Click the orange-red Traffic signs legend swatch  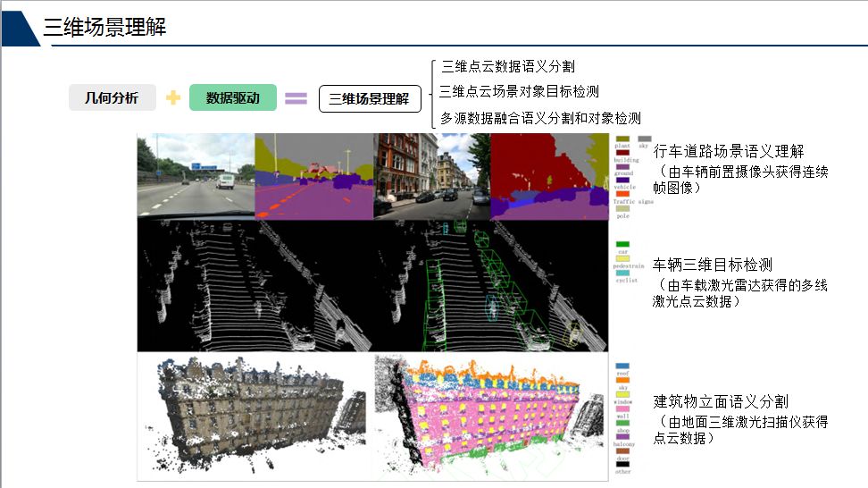622,194
